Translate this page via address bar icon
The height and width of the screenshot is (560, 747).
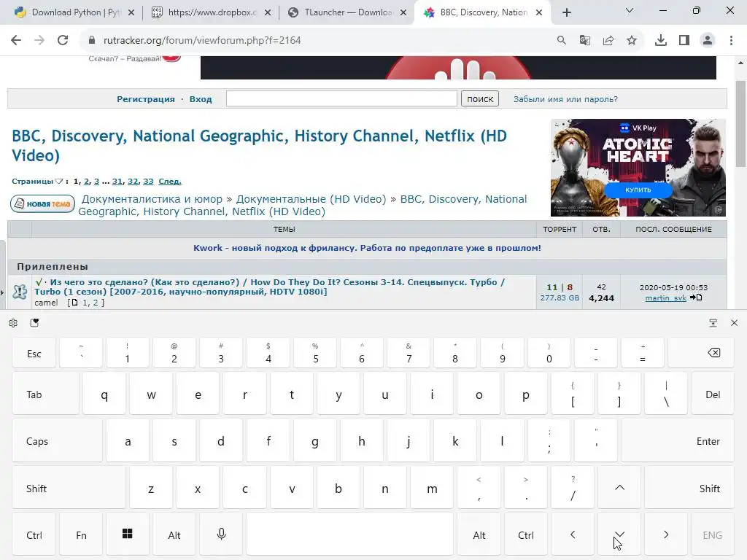tap(585, 41)
